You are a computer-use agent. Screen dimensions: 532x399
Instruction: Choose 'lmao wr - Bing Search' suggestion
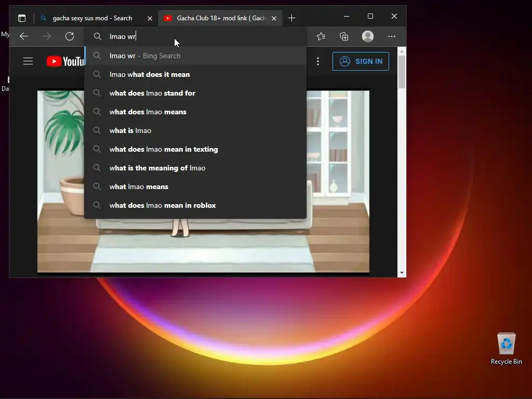[195, 56]
